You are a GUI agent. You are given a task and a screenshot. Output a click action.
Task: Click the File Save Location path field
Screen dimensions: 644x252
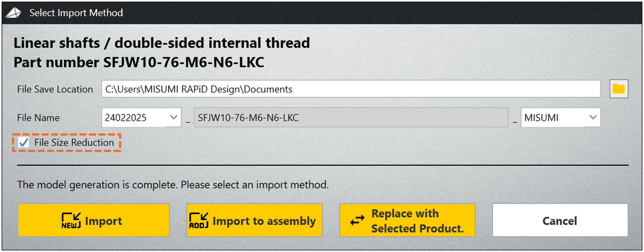coord(351,89)
